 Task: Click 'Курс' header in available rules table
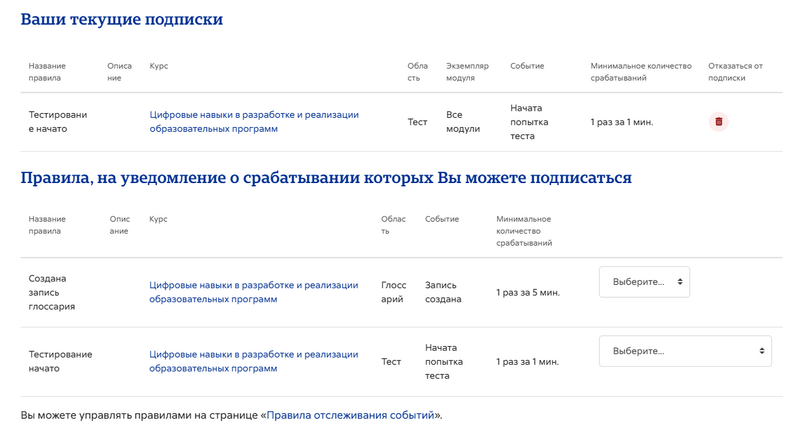point(158,219)
